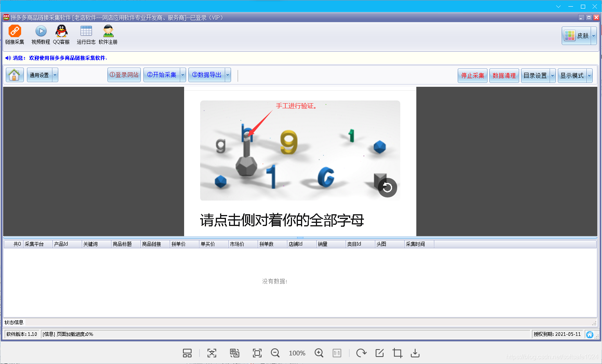Click 采集平台 column header
The width and height of the screenshot is (602, 364).
pyautogui.click(x=38, y=244)
